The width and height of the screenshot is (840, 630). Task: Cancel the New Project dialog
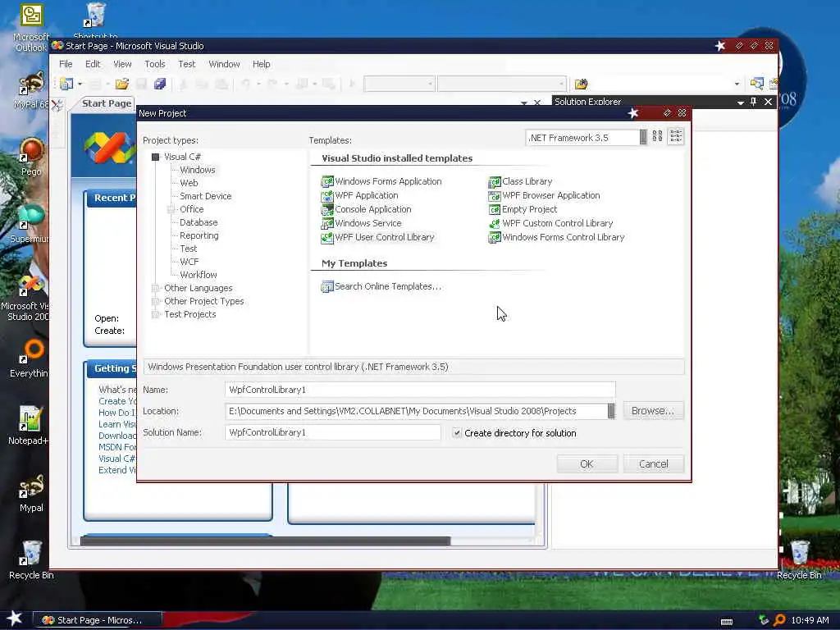(654, 464)
